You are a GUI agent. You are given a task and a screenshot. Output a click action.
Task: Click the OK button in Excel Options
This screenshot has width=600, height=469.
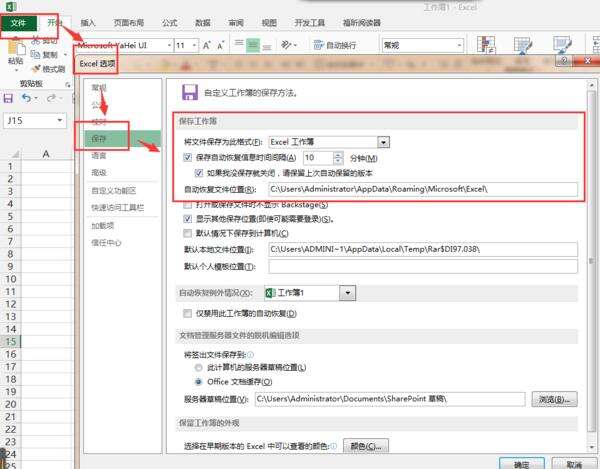(x=522, y=464)
